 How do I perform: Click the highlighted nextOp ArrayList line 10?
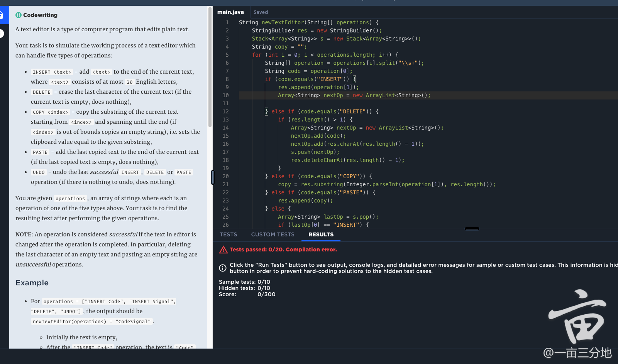pyautogui.click(x=354, y=95)
